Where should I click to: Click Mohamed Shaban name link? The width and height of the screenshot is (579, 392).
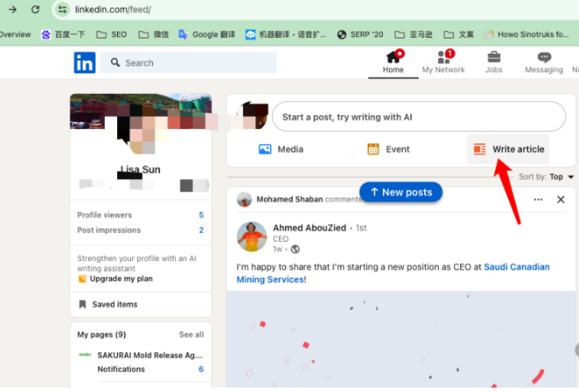click(289, 200)
